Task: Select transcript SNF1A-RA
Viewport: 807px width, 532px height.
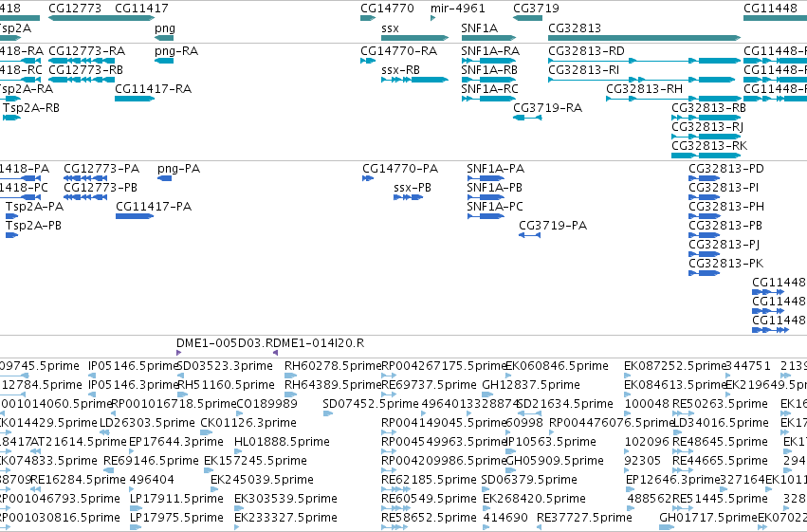Action: [488, 61]
